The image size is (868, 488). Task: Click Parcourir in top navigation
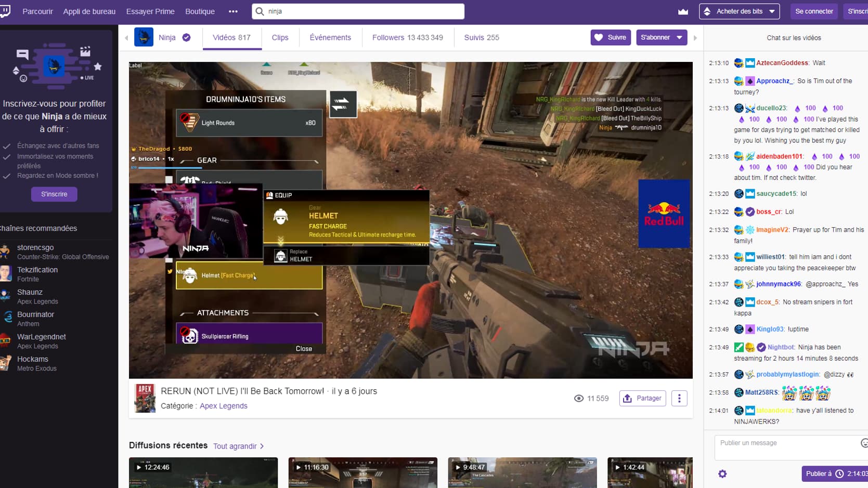coord(37,11)
